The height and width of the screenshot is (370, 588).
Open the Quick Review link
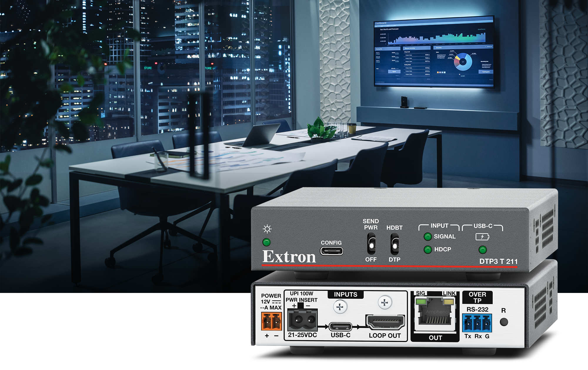click(481, 29)
